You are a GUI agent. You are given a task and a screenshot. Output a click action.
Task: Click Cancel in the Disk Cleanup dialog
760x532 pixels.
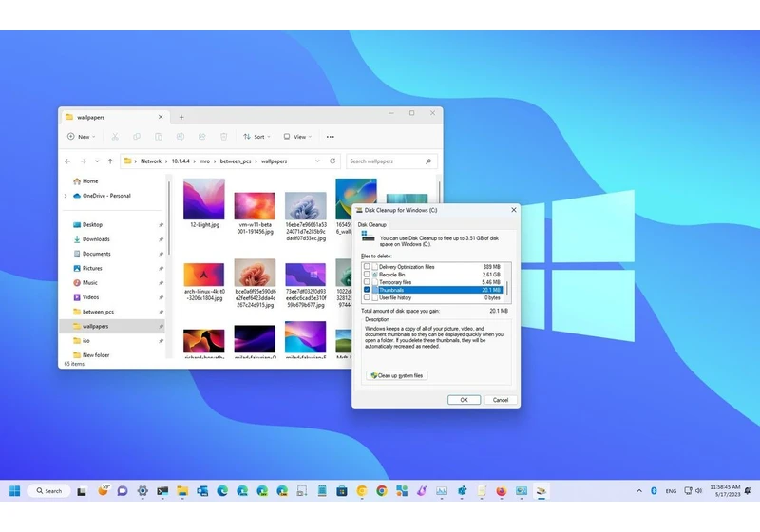(x=501, y=400)
